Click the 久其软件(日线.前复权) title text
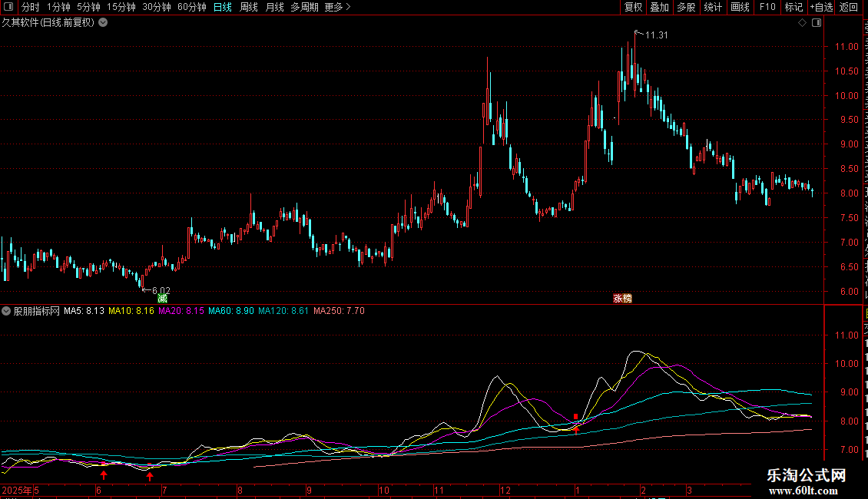The width and height of the screenshot is (868, 499). tap(48, 23)
